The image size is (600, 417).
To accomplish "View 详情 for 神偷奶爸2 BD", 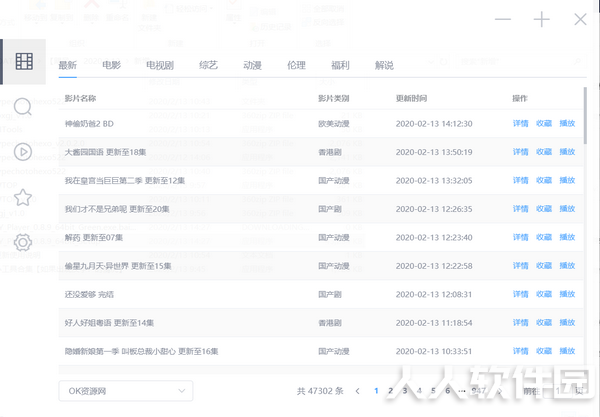I will (x=521, y=124).
